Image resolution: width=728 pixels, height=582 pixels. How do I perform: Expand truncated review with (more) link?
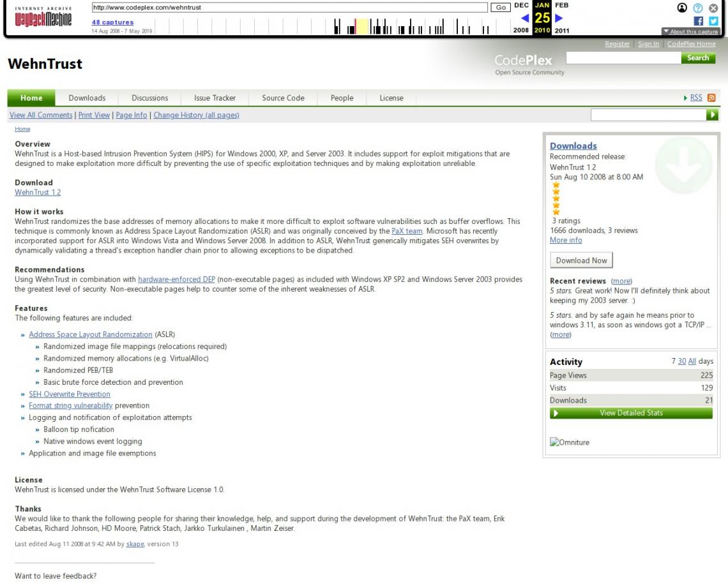561,334
